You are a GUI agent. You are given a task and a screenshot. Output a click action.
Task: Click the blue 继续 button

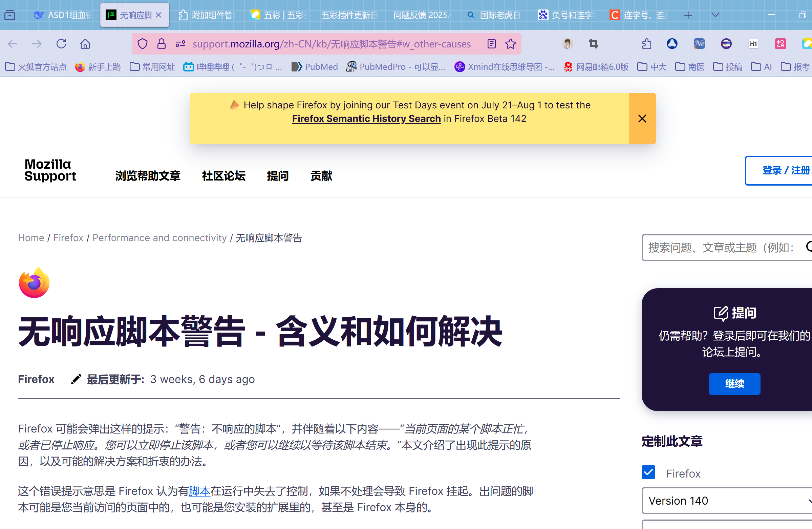tap(734, 384)
